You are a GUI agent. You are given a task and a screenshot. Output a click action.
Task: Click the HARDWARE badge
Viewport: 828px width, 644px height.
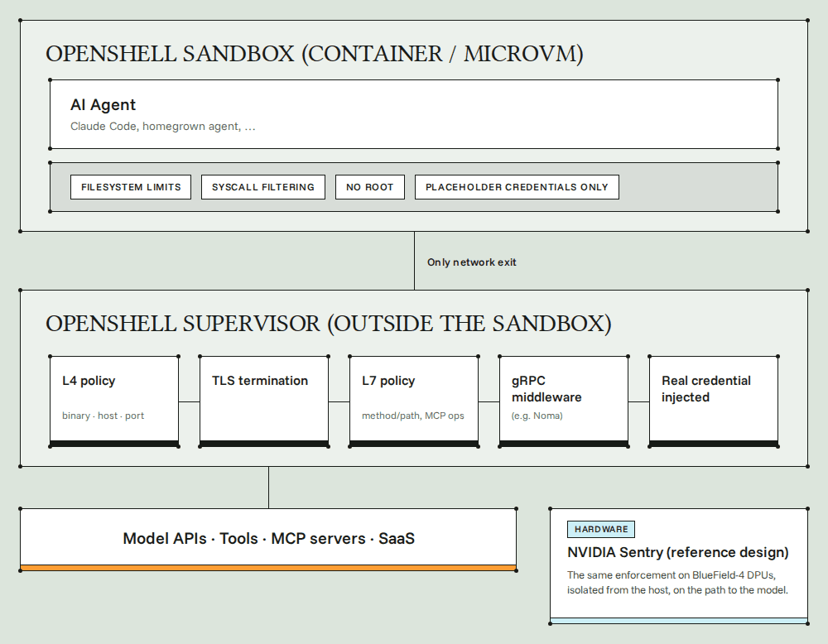coord(601,530)
